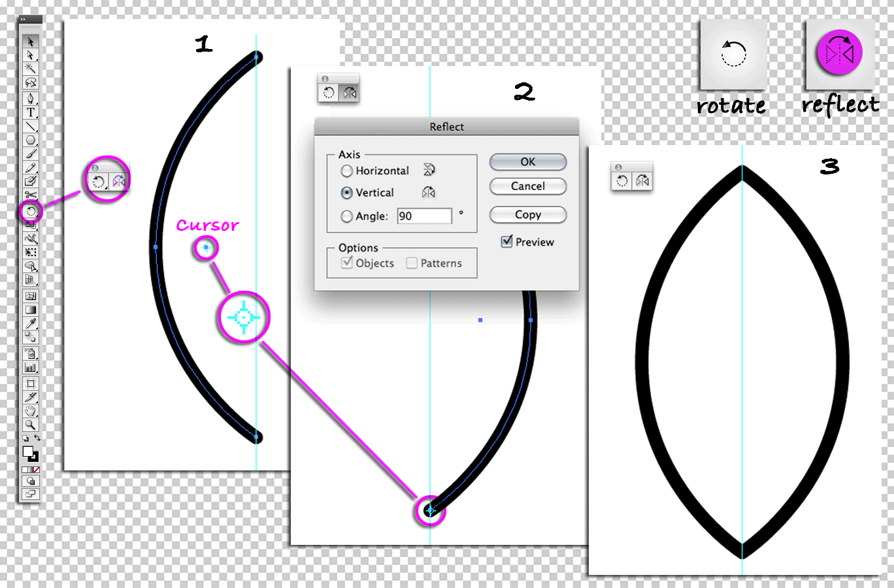
Task: Select the Angle axis option
Action: 347,216
